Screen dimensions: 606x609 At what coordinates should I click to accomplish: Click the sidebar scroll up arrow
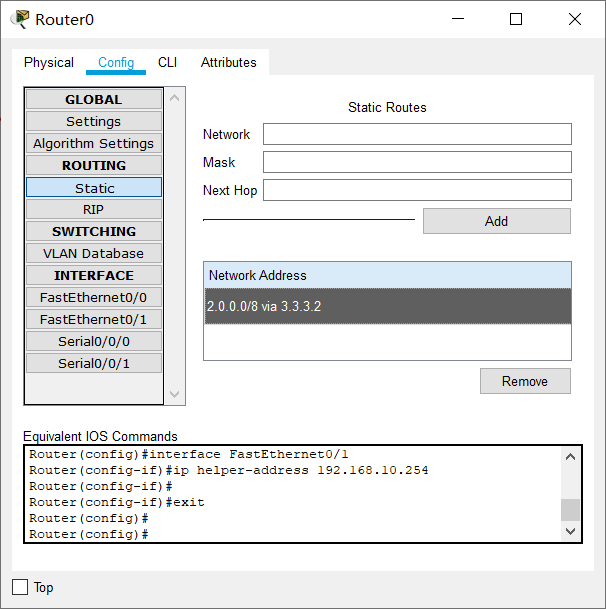pyautogui.click(x=175, y=97)
